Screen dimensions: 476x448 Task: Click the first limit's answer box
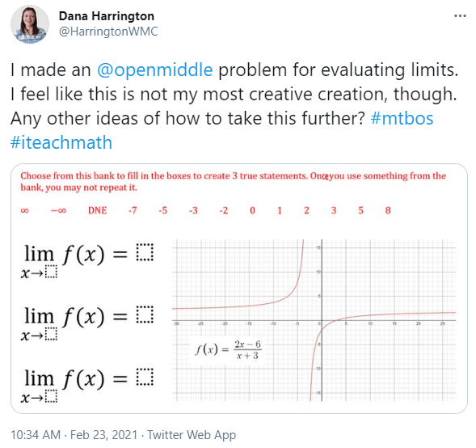click(145, 252)
